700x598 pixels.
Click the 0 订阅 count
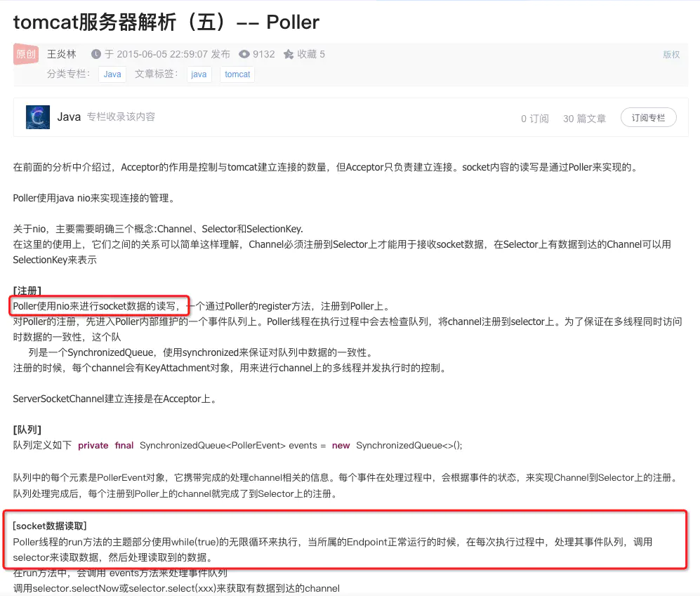point(535,118)
